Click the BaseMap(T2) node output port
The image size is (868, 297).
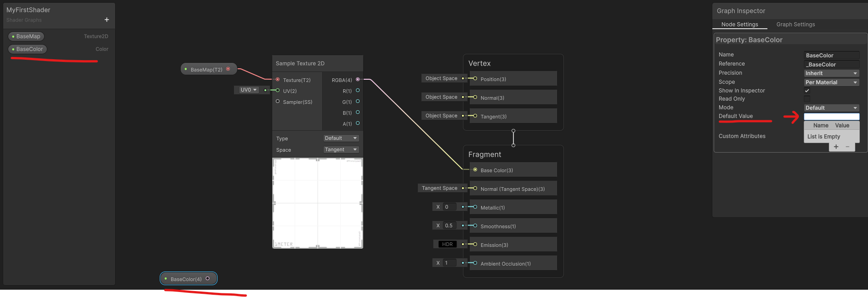(228, 69)
